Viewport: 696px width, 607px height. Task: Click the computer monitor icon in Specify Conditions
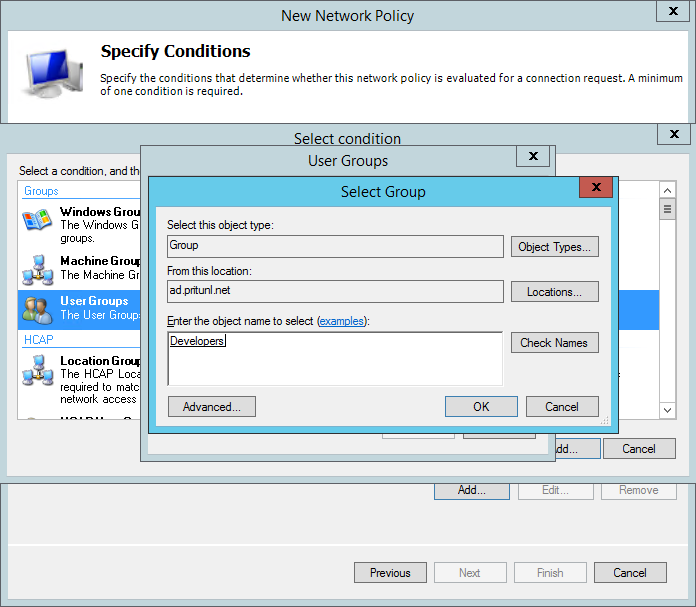click(x=52, y=73)
